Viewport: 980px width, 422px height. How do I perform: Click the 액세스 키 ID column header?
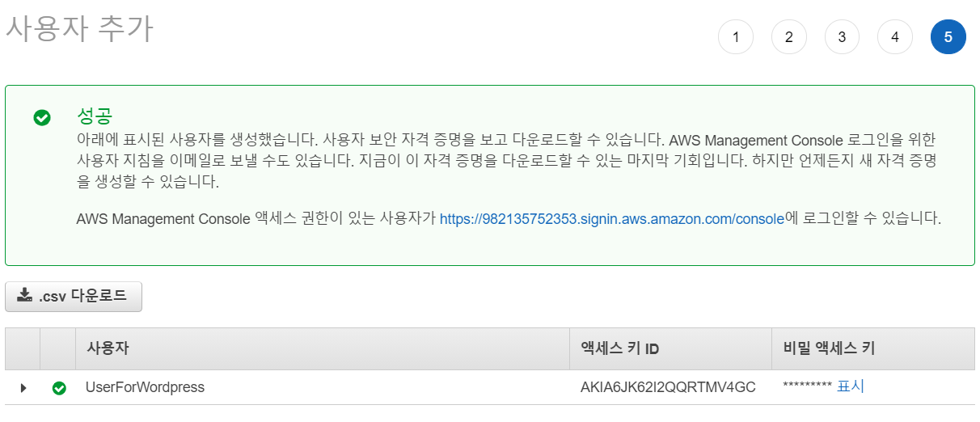pos(620,348)
